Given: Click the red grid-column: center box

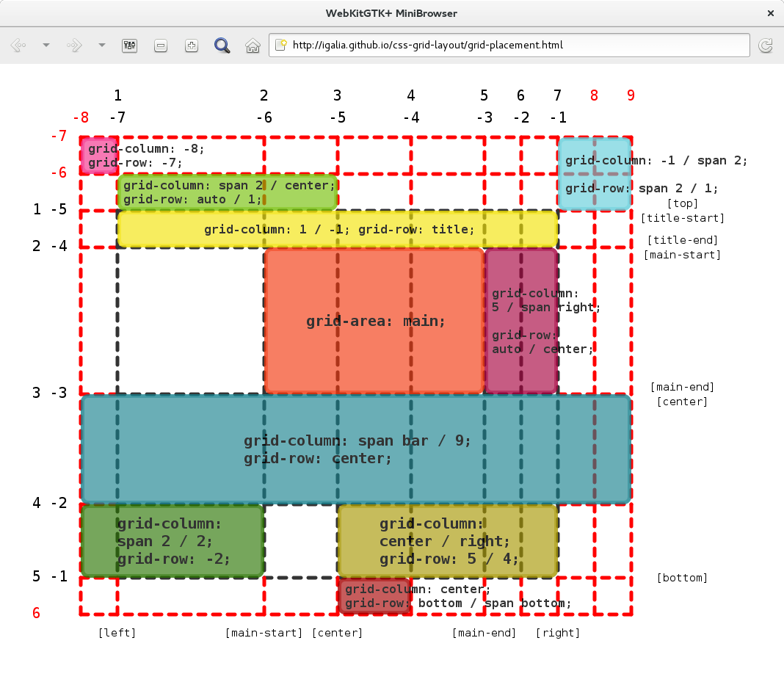Looking at the screenshot, I should [x=374, y=596].
